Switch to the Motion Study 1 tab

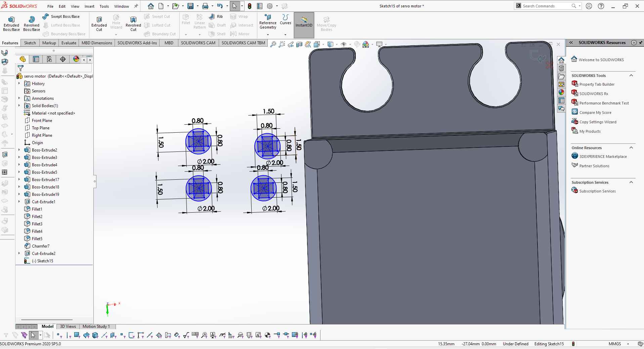pos(96,326)
